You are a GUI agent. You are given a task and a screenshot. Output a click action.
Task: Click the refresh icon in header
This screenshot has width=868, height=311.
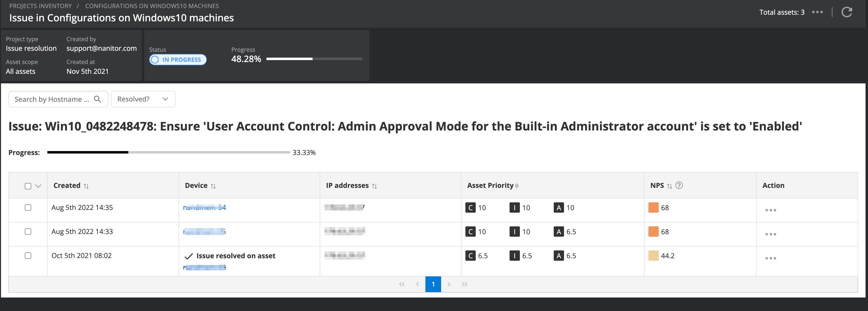point(847,13)
